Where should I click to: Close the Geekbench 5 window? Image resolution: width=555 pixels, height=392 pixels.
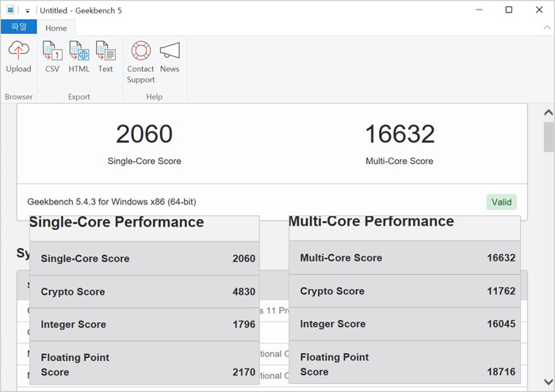tap(539, 10)
